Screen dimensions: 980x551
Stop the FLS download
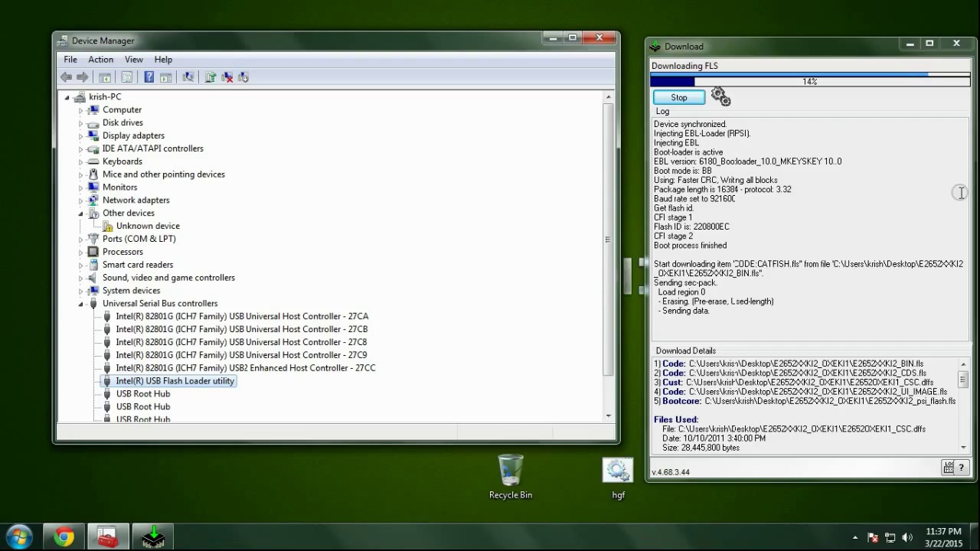(x=679, y=97)
